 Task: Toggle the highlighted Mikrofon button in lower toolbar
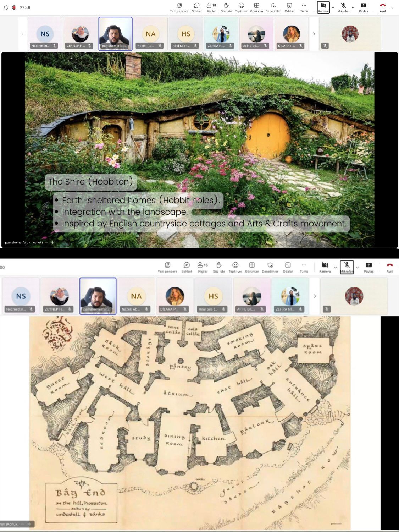pyautogui.click(x=347, y=267)
